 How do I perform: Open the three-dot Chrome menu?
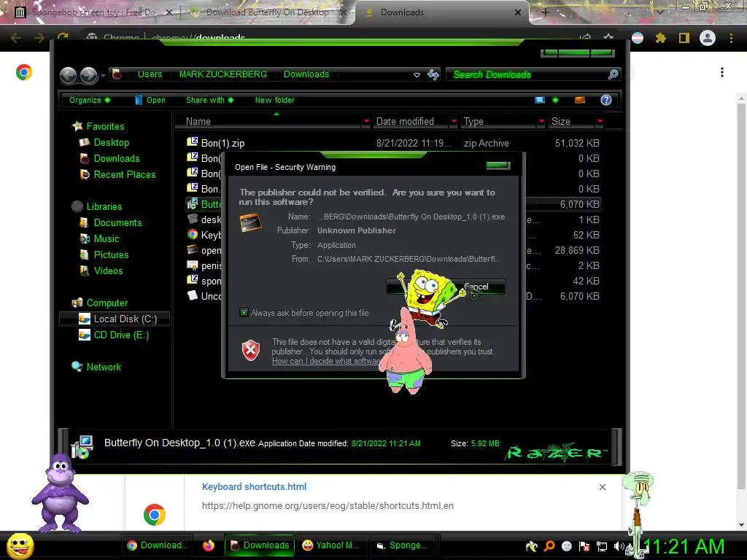coord(731,38)
